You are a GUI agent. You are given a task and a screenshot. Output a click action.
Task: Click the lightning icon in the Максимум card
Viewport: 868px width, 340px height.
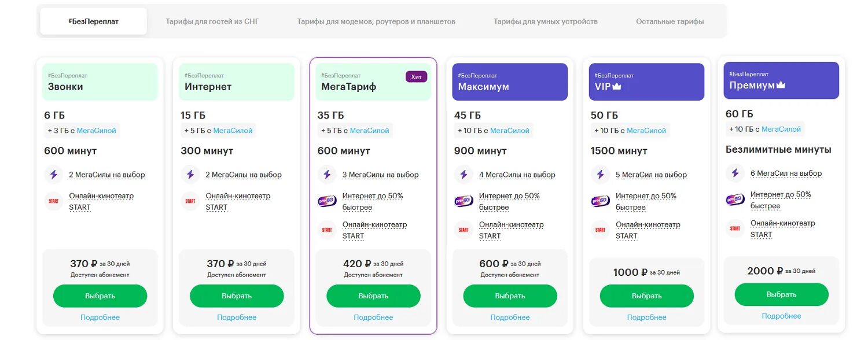(x=464, y=174)
